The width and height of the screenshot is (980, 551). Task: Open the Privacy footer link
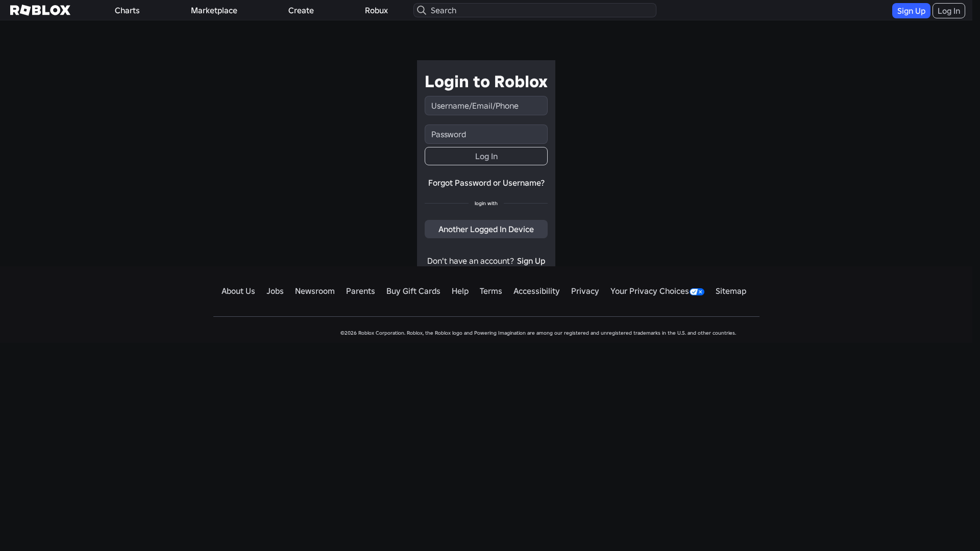[x=585, y=291]
